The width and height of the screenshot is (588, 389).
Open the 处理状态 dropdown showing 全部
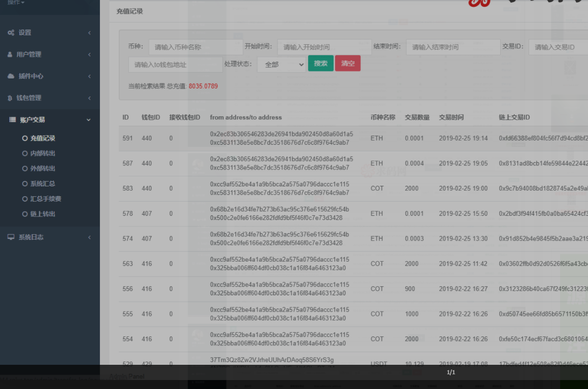(281, 64)
